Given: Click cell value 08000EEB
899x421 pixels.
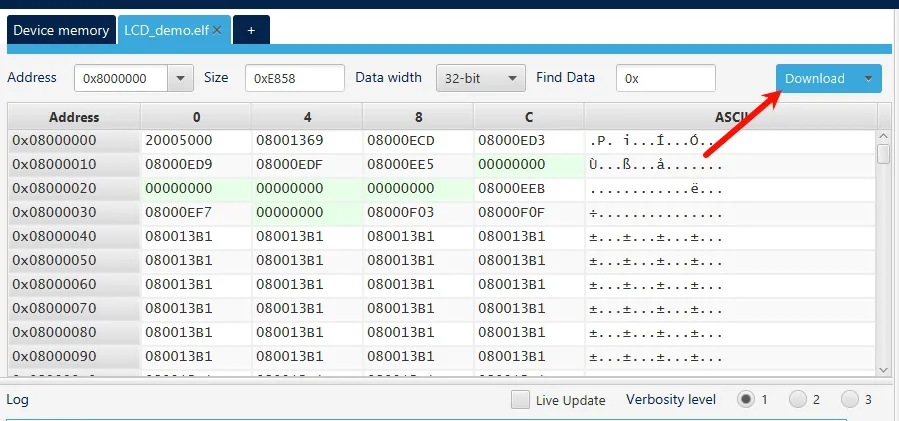Looking at the screenshot, I should (529, 189).
